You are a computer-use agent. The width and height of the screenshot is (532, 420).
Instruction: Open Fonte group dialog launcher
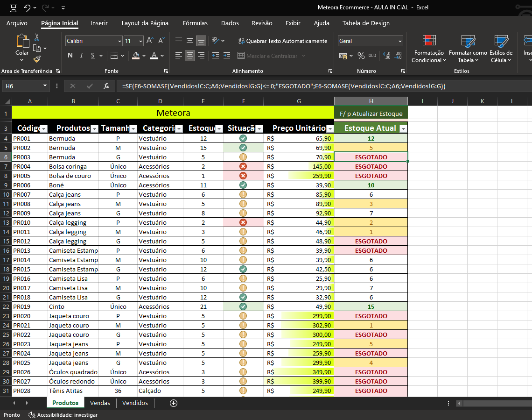point(166,71)
